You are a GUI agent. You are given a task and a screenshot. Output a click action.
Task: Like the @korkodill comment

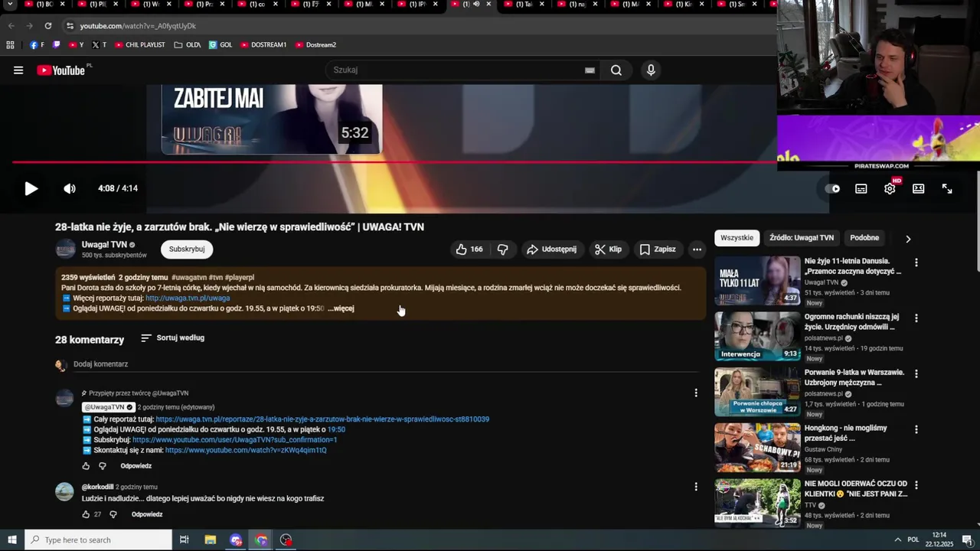tap(86, 514)
